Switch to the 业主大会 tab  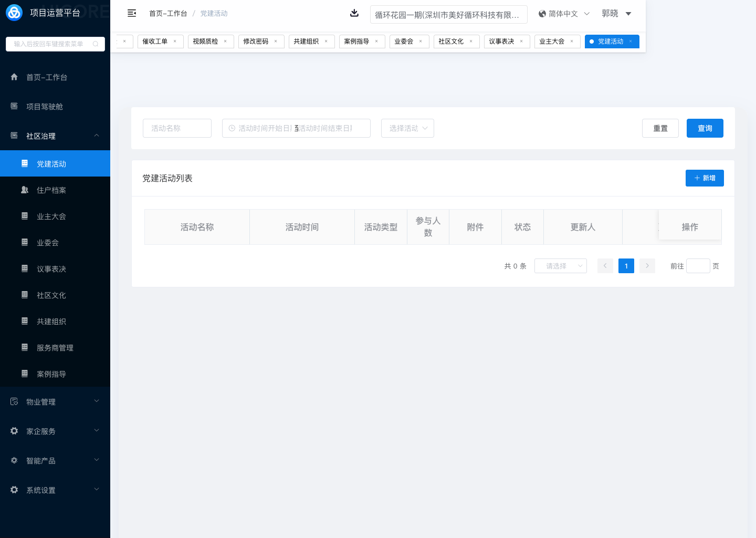click(552, 42)
